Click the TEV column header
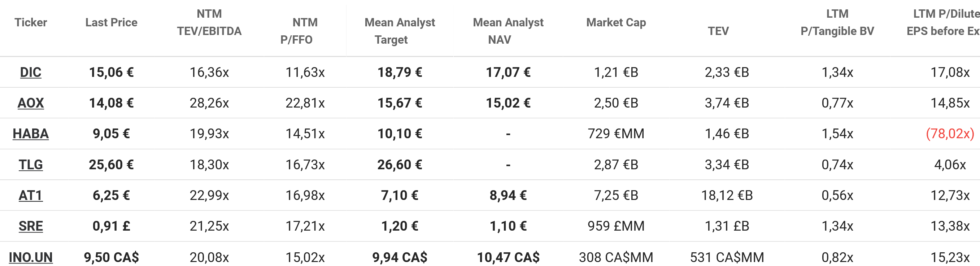 718,31
